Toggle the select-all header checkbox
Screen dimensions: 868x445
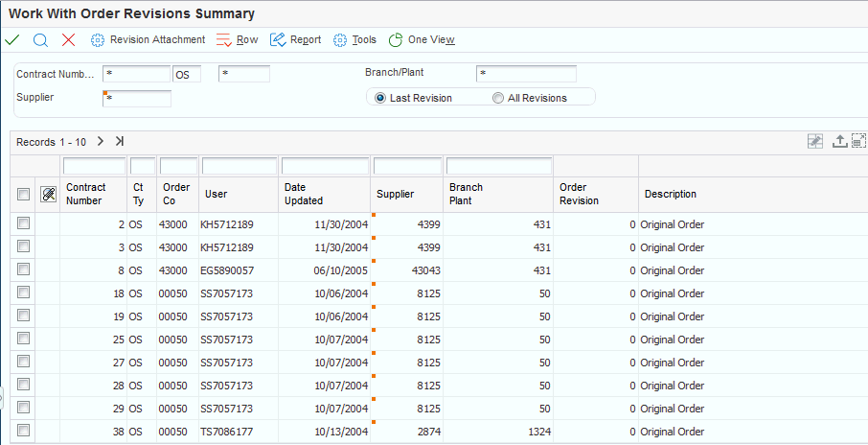coord(24,195)
